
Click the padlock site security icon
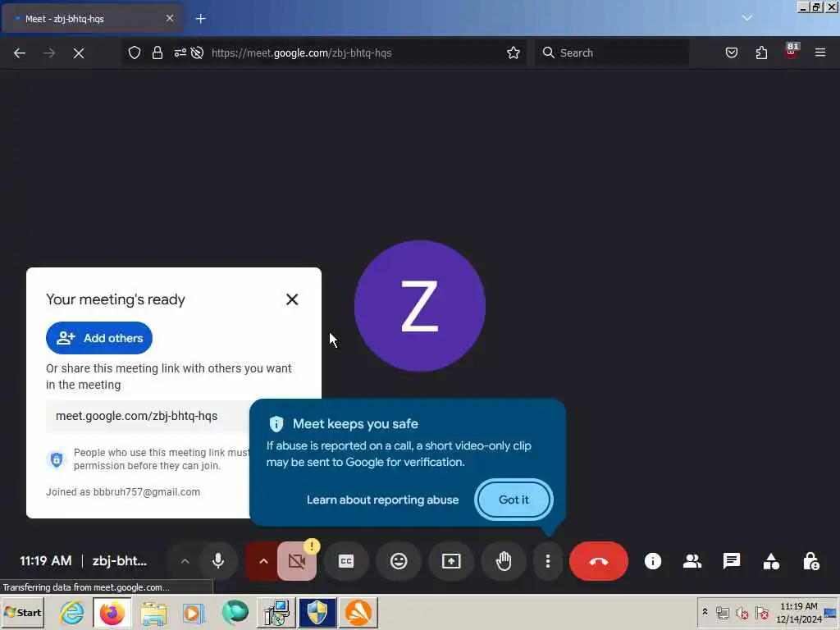pyautogui.click(x=157, y=52)
